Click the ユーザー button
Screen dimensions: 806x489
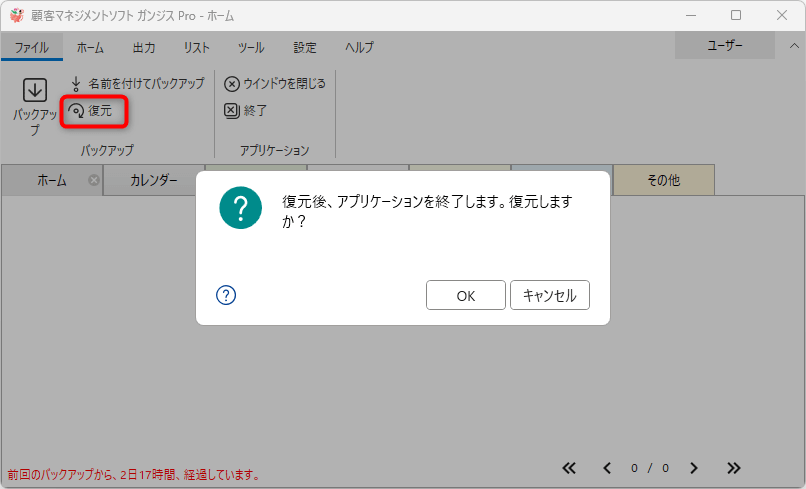pos(725,45)
